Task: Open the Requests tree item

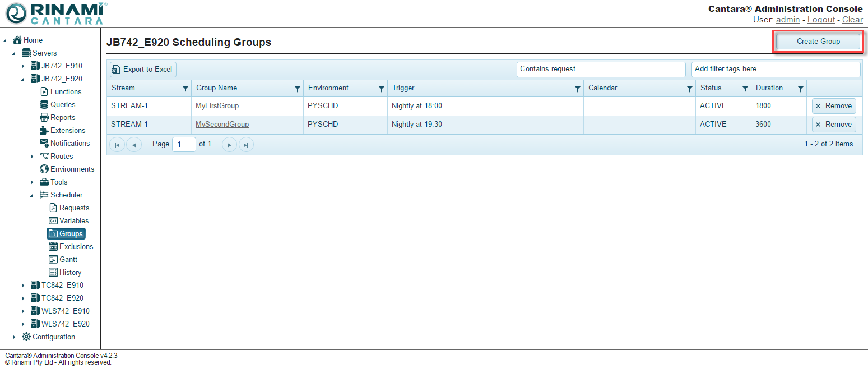Action: click(74, 208)
